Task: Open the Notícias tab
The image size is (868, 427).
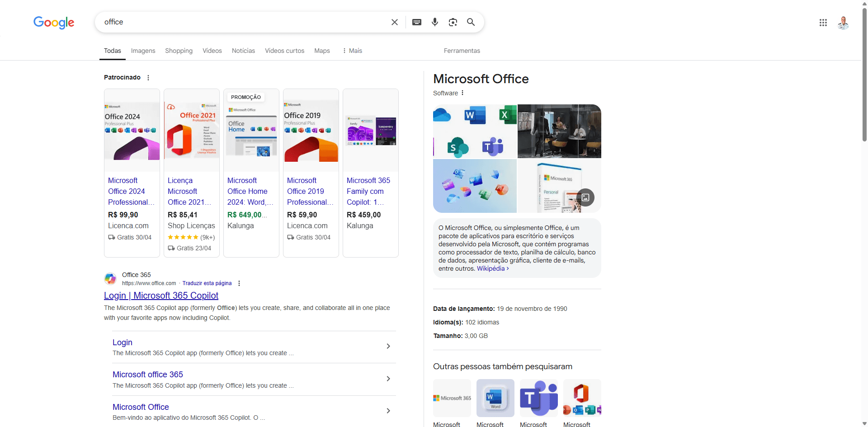Action: coord(243,51)
